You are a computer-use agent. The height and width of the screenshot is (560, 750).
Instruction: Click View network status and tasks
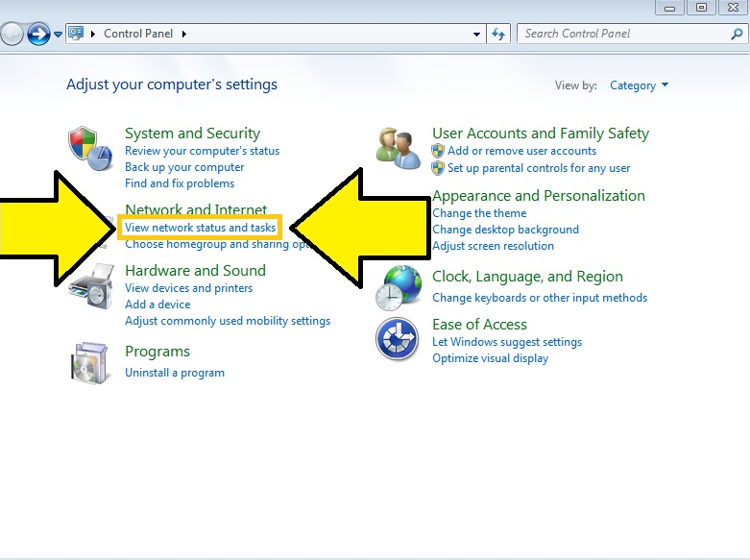(200, 228)
